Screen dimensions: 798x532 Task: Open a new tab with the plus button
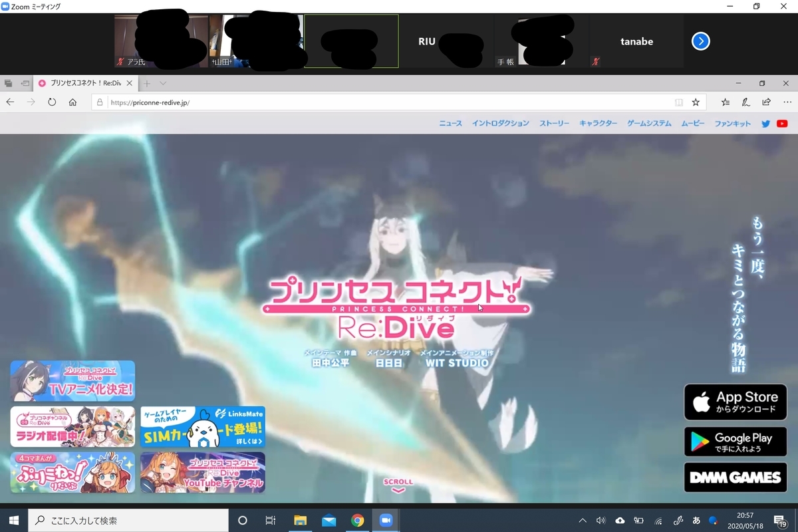pos(147,83)
